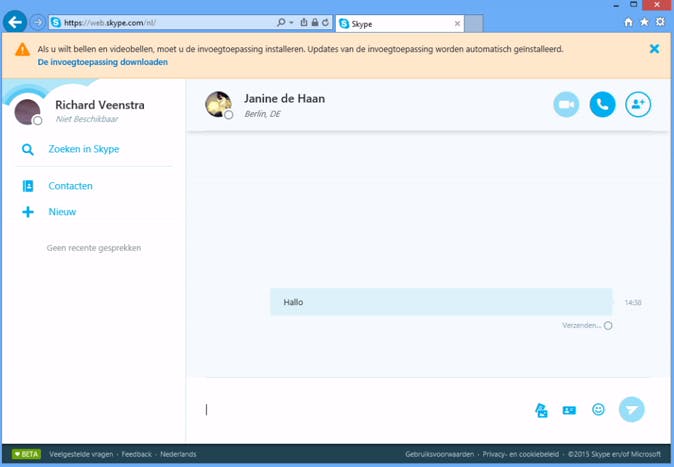Open a new browser tab
674x467 pixels.
474,24
